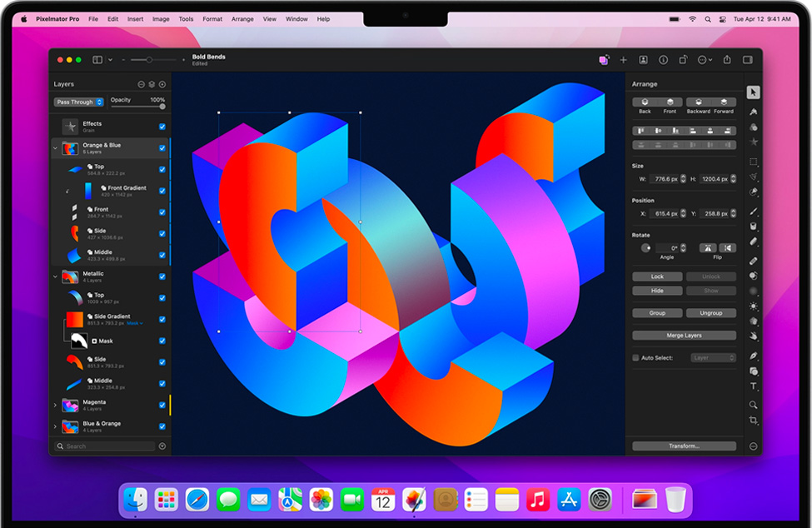Hide the Effects layer using its checkbox
The height and width of the screenshot is (528, 812).
pos(162,127)
